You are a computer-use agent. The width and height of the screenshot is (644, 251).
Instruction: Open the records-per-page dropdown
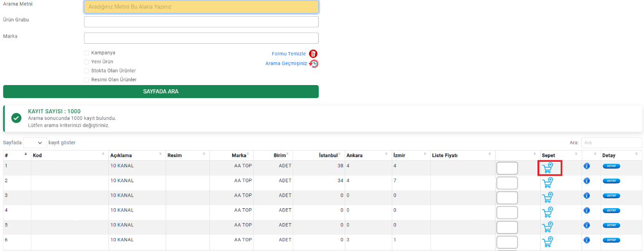tap(35, 143)
